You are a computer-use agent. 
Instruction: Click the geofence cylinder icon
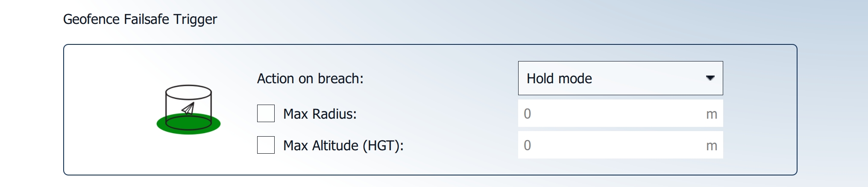pos(188,109)
